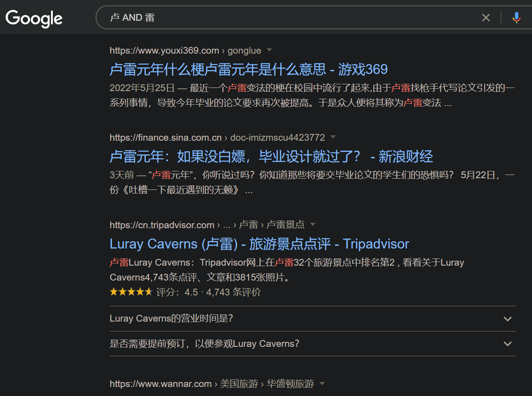Open dropdown arrow next to finance.sina.com.cn URL

click(333, 137)
